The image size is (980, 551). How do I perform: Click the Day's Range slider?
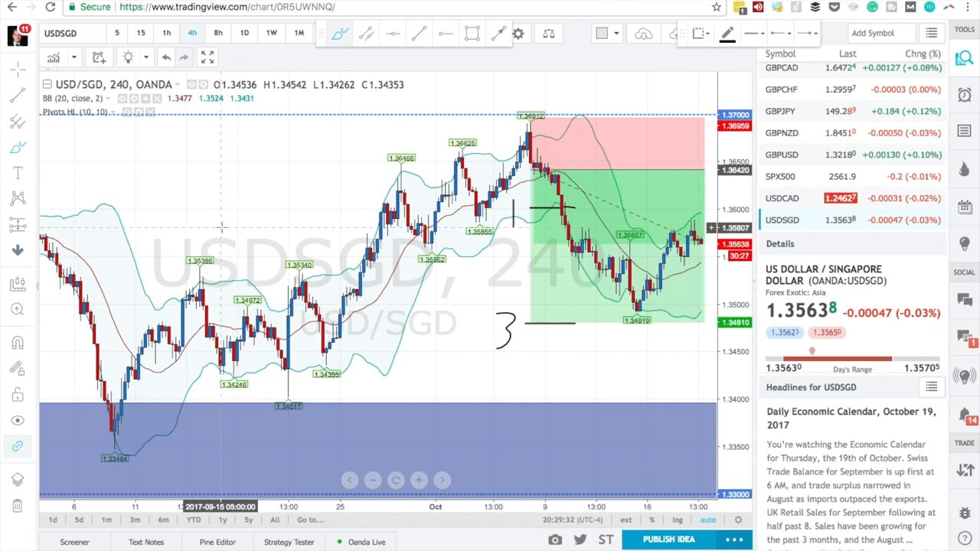point(812,350)
